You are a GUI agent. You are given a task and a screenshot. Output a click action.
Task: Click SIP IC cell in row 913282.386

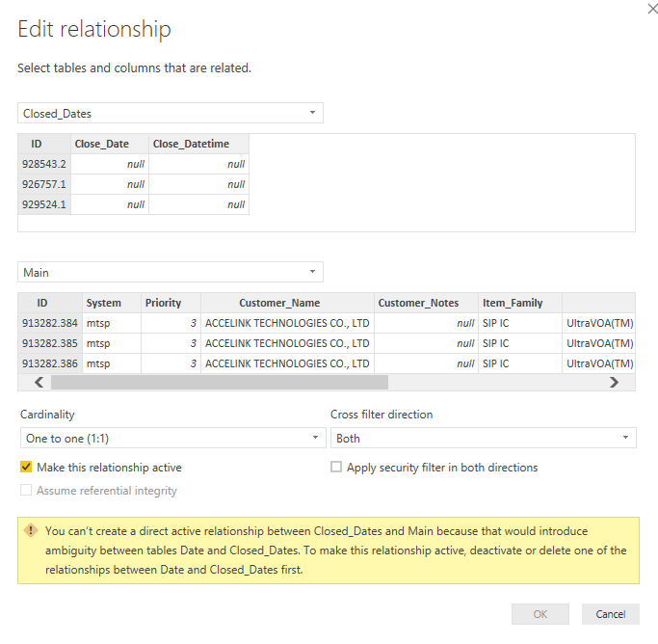520,363
